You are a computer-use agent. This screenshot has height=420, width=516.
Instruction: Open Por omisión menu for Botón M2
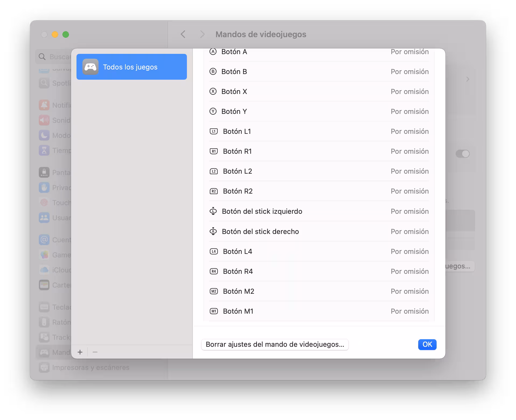410,291
